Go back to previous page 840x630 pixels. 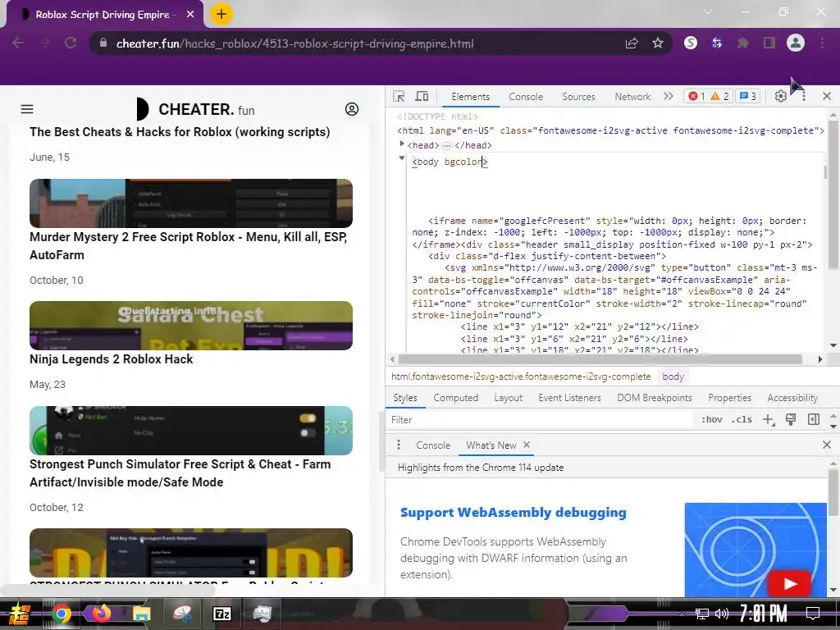tap(18, 43)
